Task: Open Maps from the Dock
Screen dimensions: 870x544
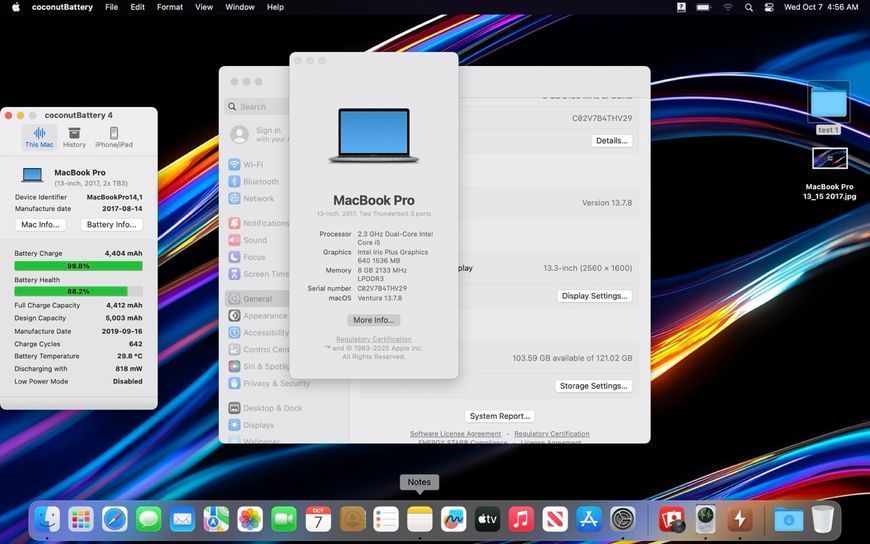Action: click(x=216, y=520)
